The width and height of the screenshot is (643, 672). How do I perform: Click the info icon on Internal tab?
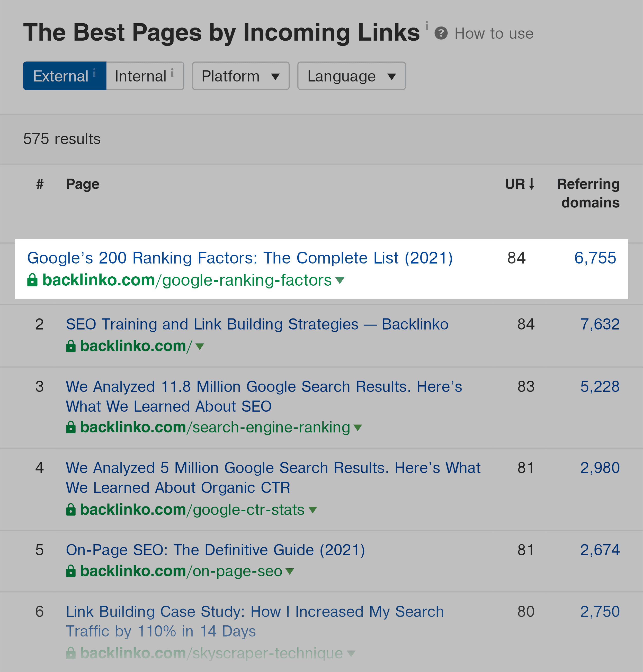point(172,72)
